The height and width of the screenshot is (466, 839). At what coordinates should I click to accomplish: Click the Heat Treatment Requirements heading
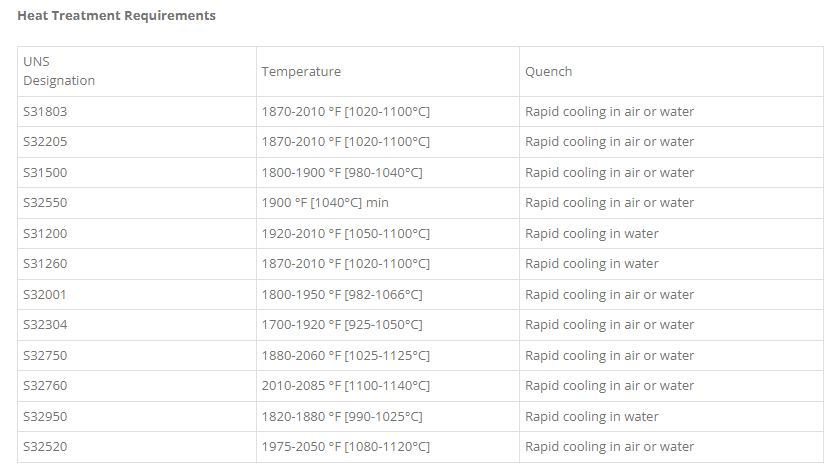116,16
